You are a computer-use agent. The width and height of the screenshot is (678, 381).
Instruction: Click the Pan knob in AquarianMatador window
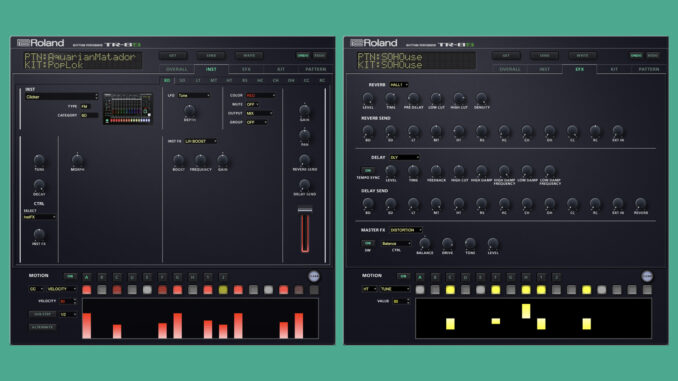[304, 135]
